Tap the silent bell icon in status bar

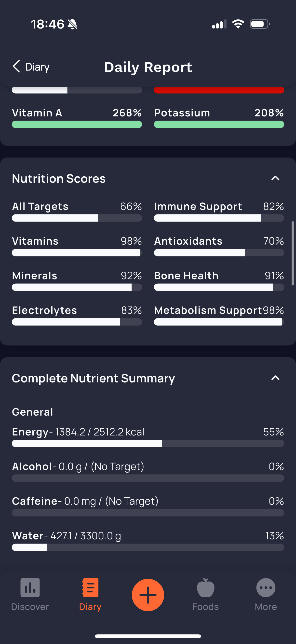click(x=73, y=24)
